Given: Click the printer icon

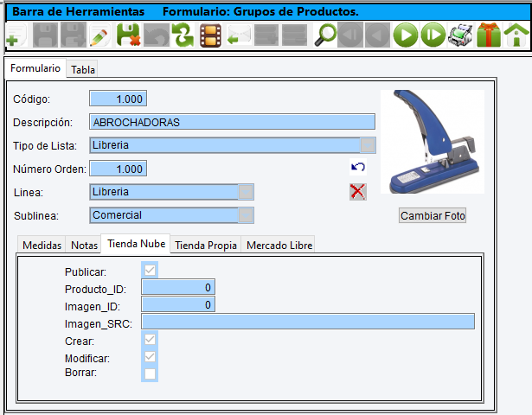Looking at the screenshot, I should (x=460, y=35).
